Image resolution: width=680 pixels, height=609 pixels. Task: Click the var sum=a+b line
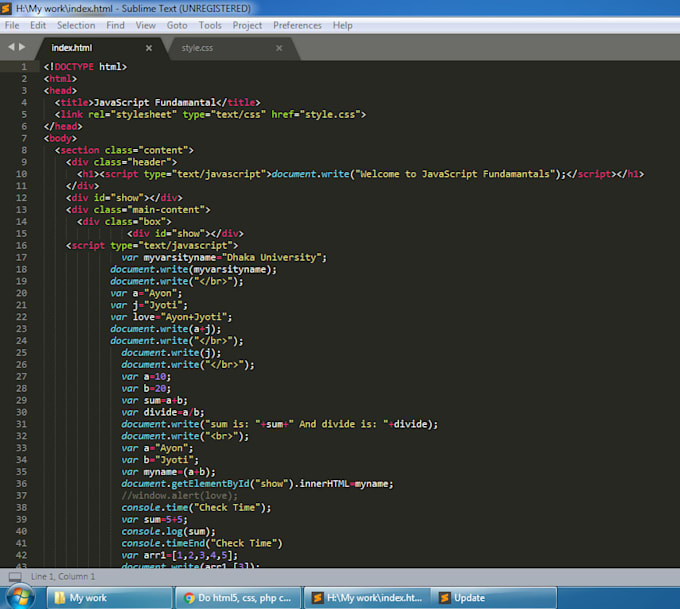coord(154,400)
